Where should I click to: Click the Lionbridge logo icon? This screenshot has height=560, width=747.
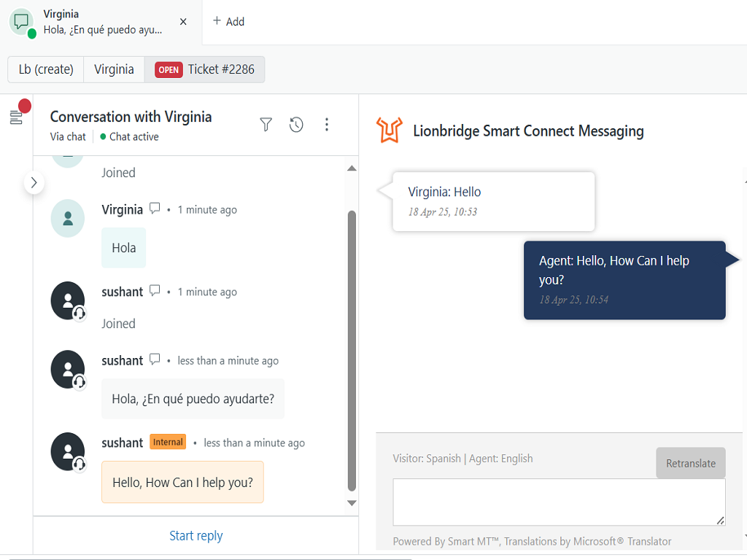click(390, 131)
